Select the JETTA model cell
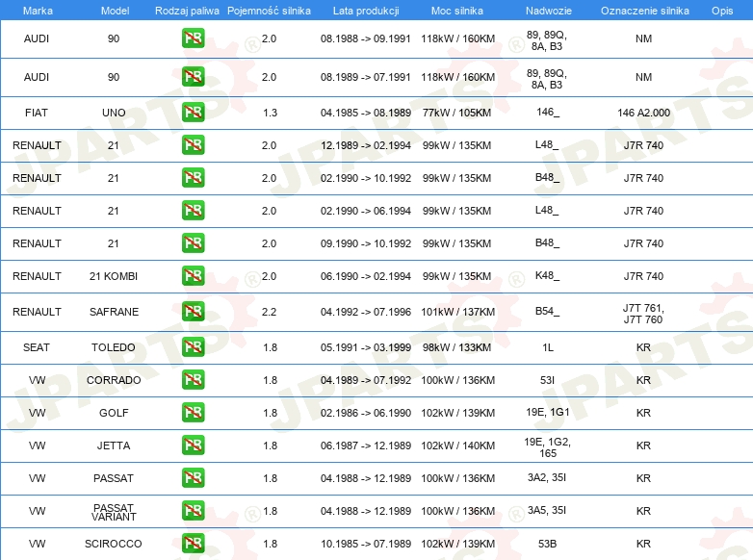 pos(114,445)
